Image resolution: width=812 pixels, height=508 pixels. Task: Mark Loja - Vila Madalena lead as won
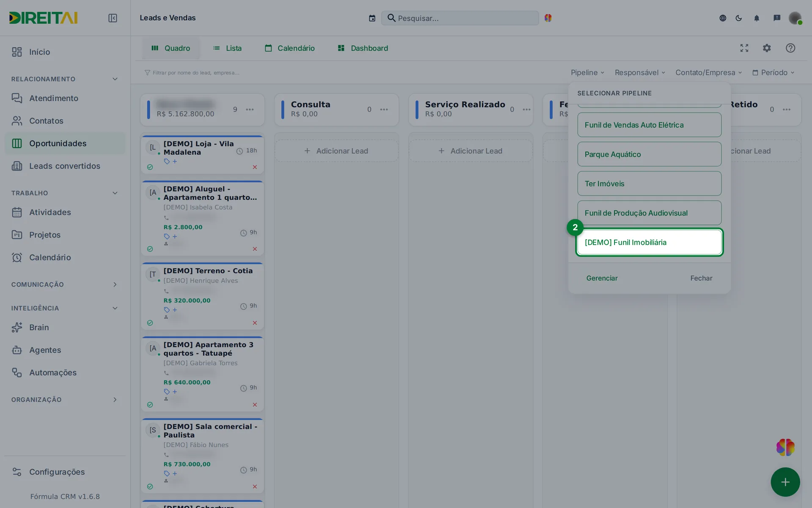(150, 167)
